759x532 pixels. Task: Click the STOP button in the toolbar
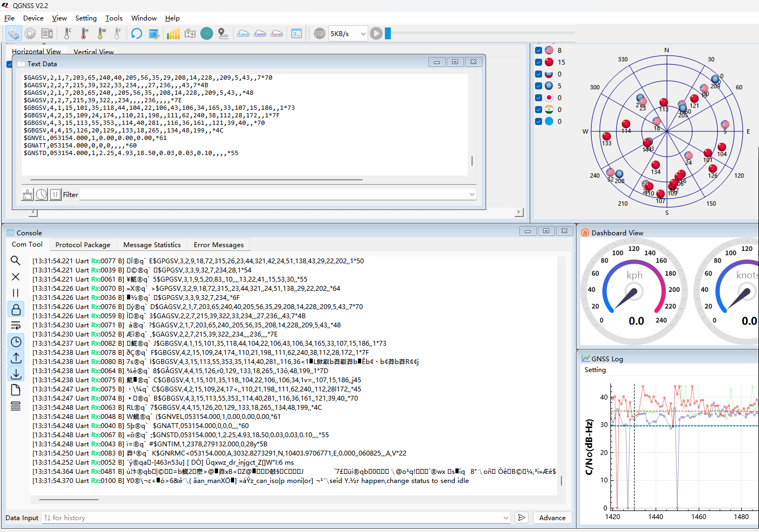pos(320,34)
